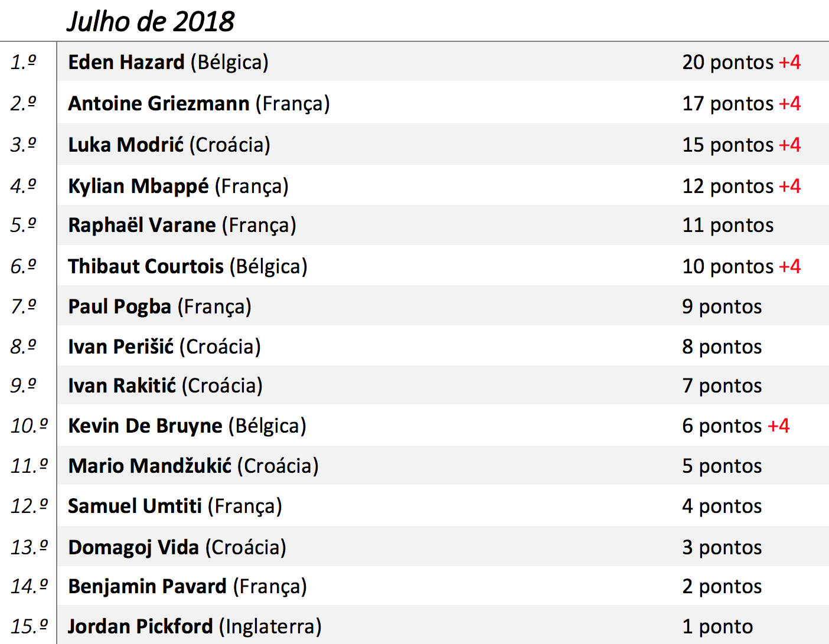Select Raphaël Varane's name
This screenshot has width=829, height=644.
[142, 225]
